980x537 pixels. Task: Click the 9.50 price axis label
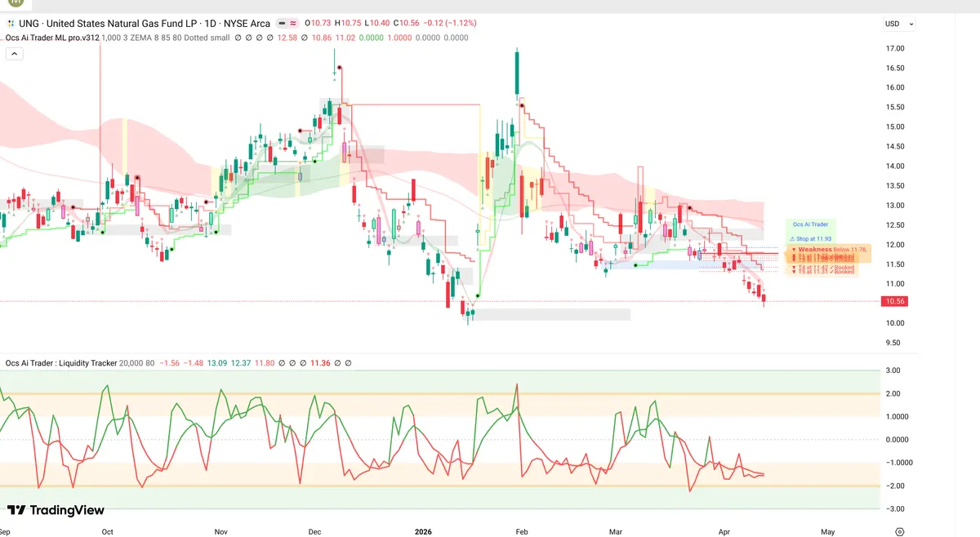click(893, 343)
